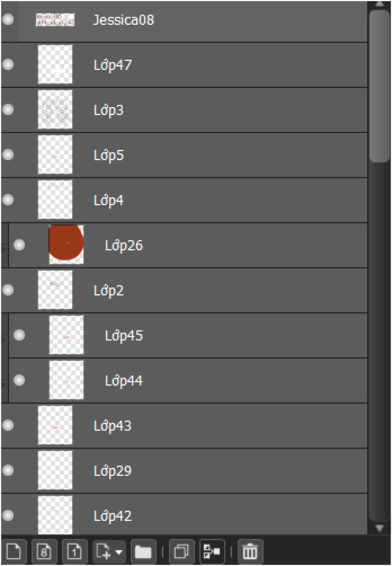Toggle visibility of Lớp26 layer

(19, 245)
